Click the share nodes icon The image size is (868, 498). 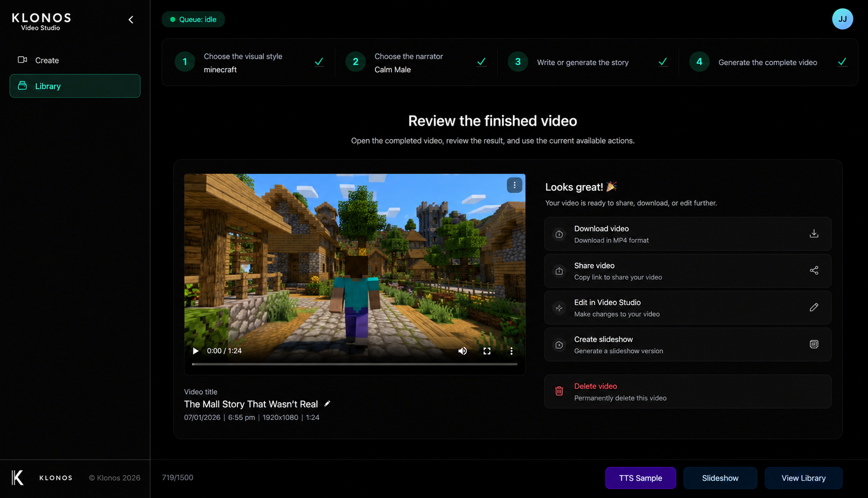point(814,270)
